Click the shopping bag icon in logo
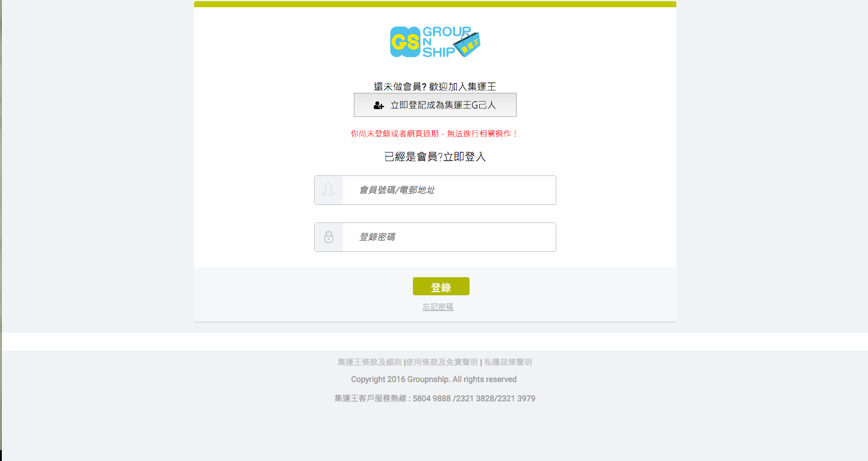 pos(468,44)
